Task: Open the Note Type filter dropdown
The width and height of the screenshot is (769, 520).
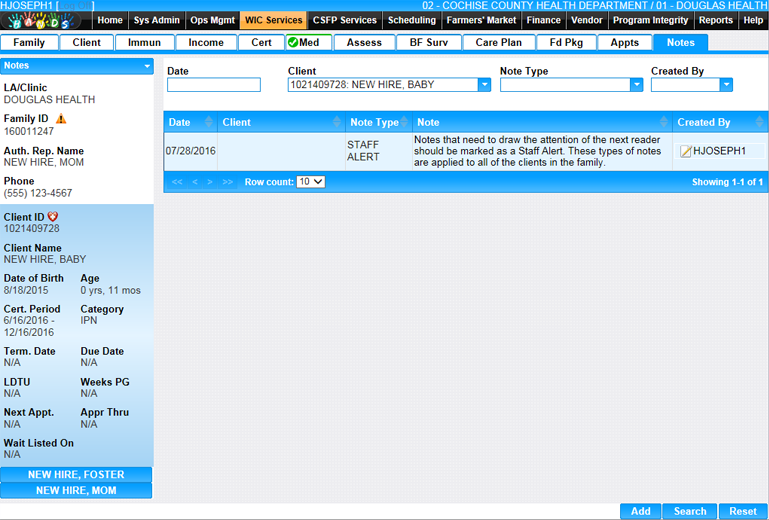Action: 636,86
